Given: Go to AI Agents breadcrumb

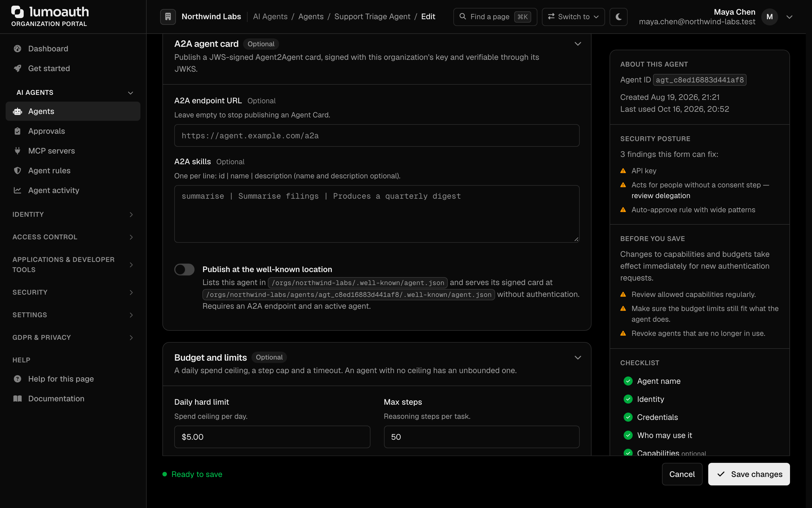Looking at the screenshot, I should [x=270, y=16].
